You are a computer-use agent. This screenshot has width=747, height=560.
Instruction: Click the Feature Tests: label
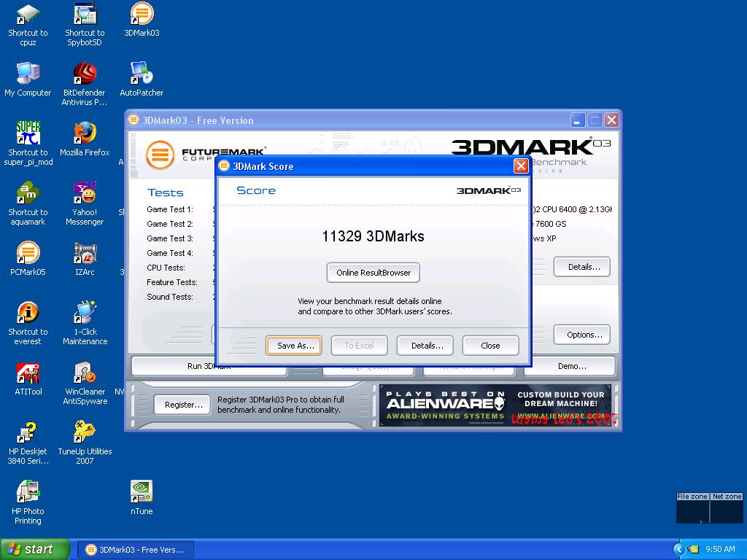(172, 282)
